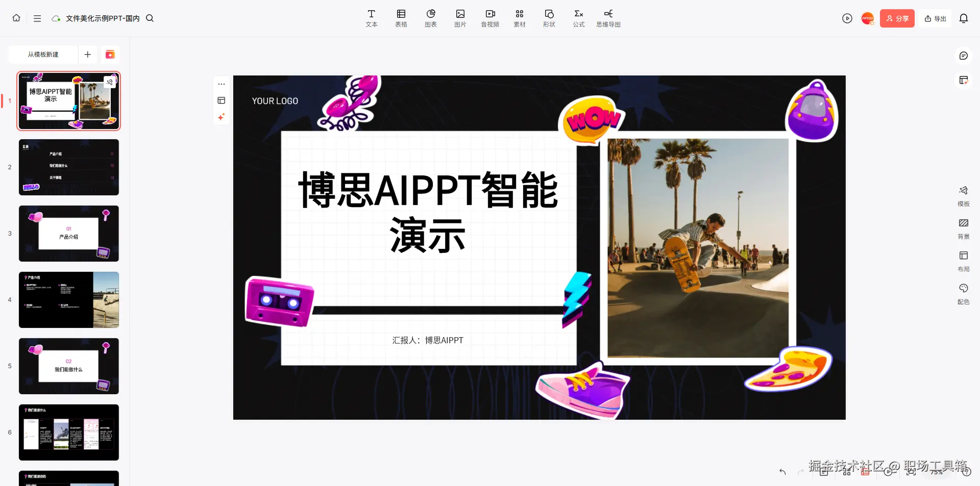
Task: Select the slide title 博思AIPPT智能演示
Action: coord(428,212)
